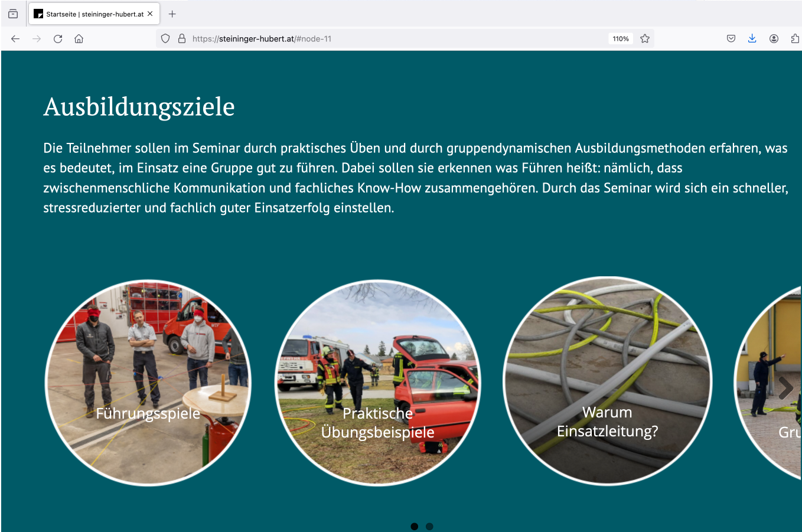Reset the 110% zoom level indicator
The width and height of the screenshot is (802, 532).
pyautogui.click(x=621, y=39)
